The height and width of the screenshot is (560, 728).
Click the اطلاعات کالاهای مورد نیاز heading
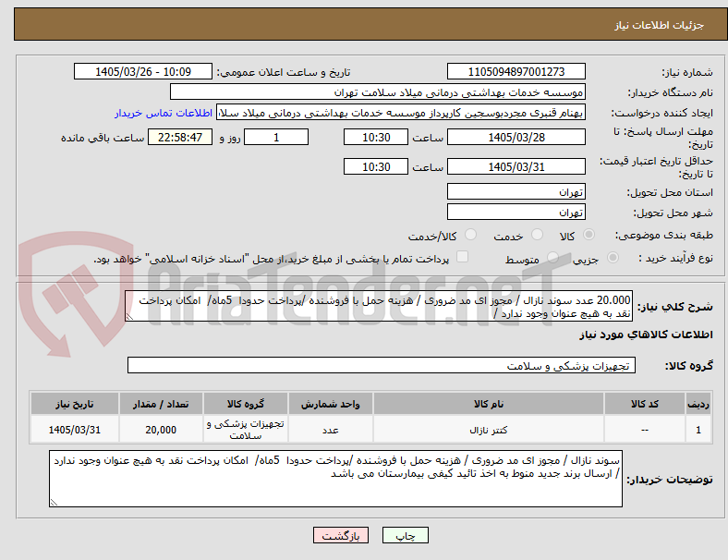point(646,335)
